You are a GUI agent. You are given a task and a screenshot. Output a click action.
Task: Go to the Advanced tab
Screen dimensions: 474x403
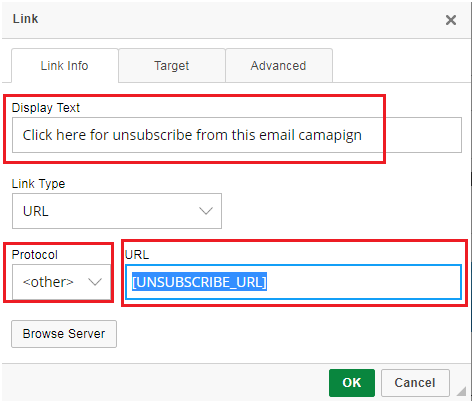279,66
